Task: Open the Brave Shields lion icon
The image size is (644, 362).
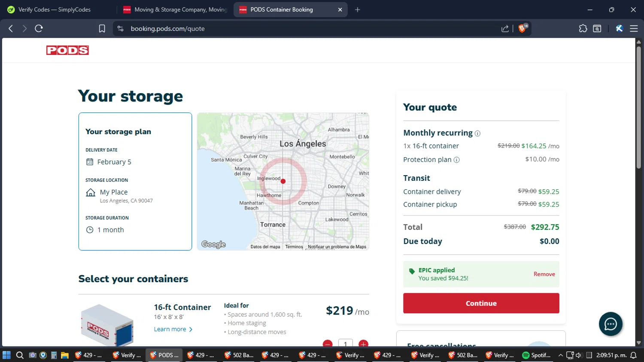Action: tap(522, 28)
